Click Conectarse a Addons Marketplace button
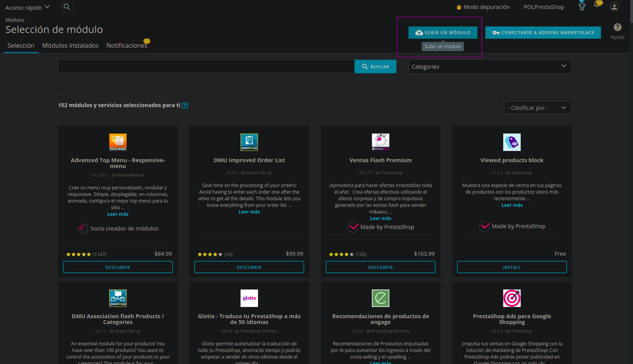This screenshot has height=364, width=633. (x=543, y=33)
